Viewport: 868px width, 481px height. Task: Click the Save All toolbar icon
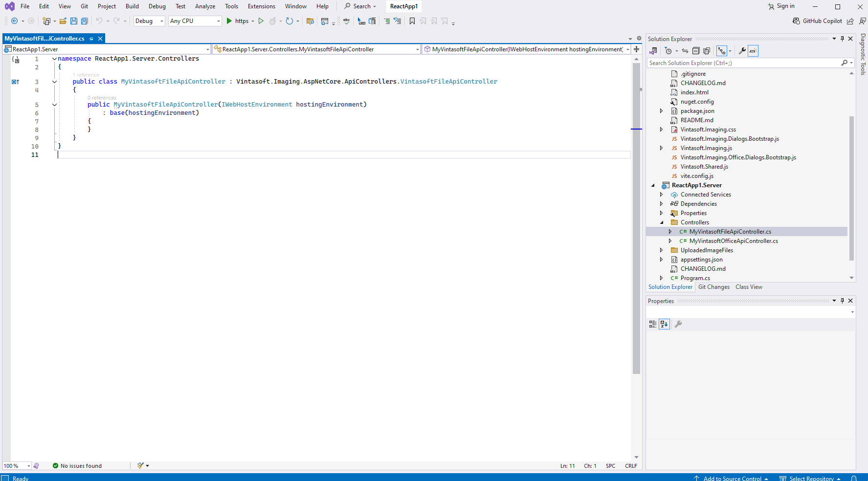pyautogui.click(x=84, y=21)
